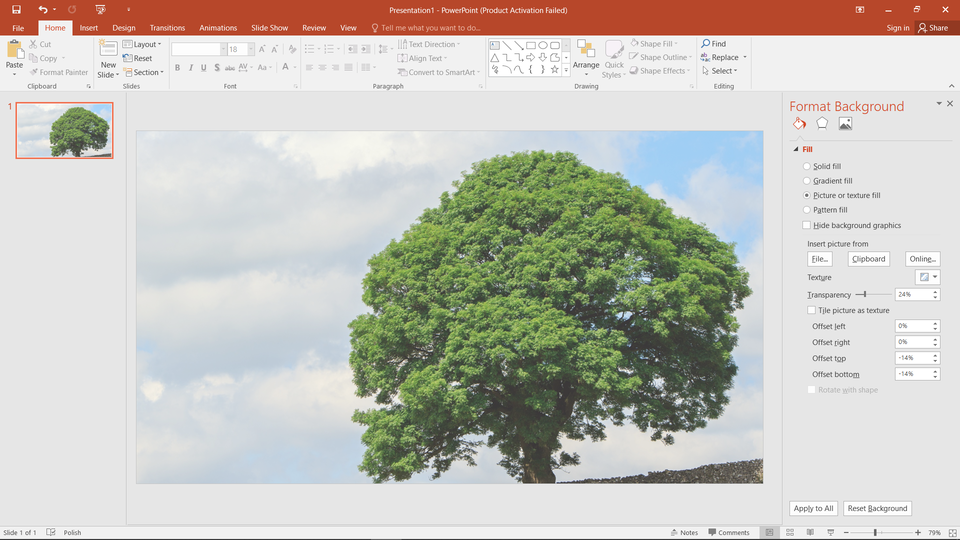The width and height of the screenshot is (960, 540).
Task: Open the Fill & Line paint bucket tab
Action: pos(799,124)
